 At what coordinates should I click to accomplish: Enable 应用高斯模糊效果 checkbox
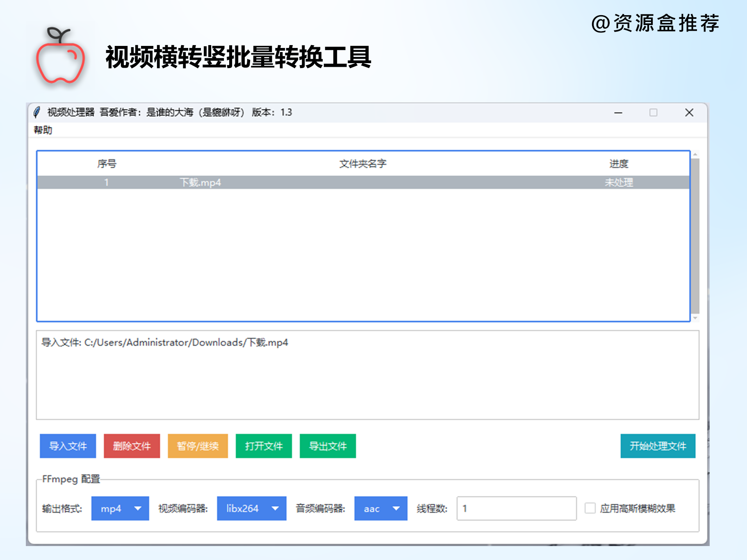point(590,508)
